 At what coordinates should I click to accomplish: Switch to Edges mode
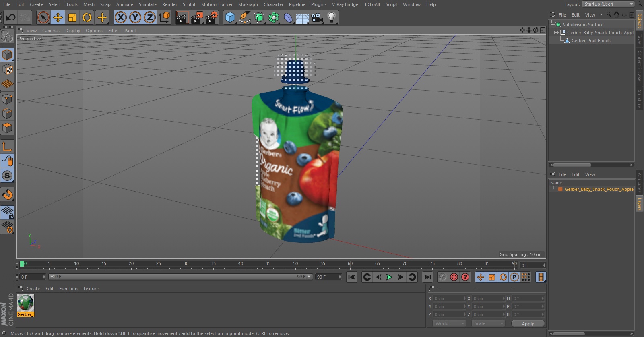click(7, 114)
